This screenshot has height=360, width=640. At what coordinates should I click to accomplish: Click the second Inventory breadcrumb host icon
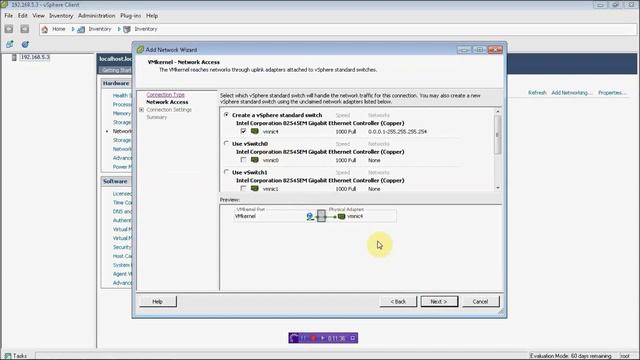127,29
